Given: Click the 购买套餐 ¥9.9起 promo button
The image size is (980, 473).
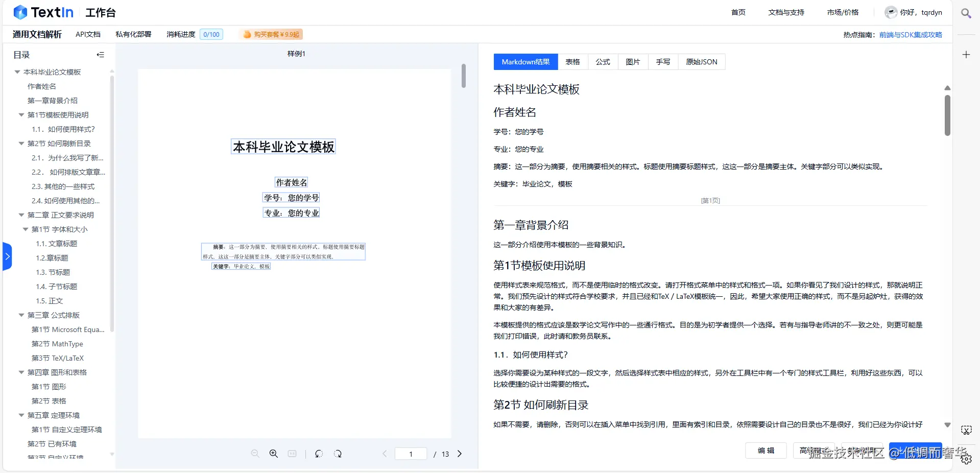Looking at the screenshot, I should tap(271, 34).
